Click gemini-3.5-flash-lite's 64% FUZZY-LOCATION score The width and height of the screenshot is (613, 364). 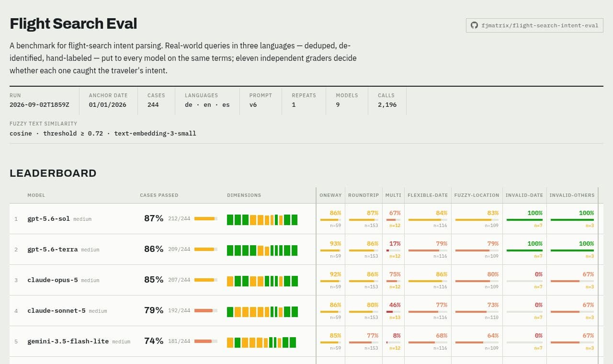pyautogui.click(x=493, y=336)
